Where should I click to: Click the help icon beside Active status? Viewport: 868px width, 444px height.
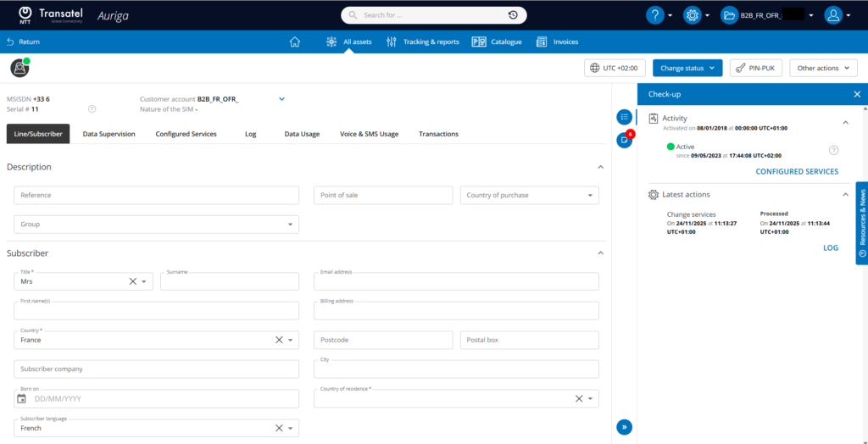pyautogui.click(x=834, y=150)
